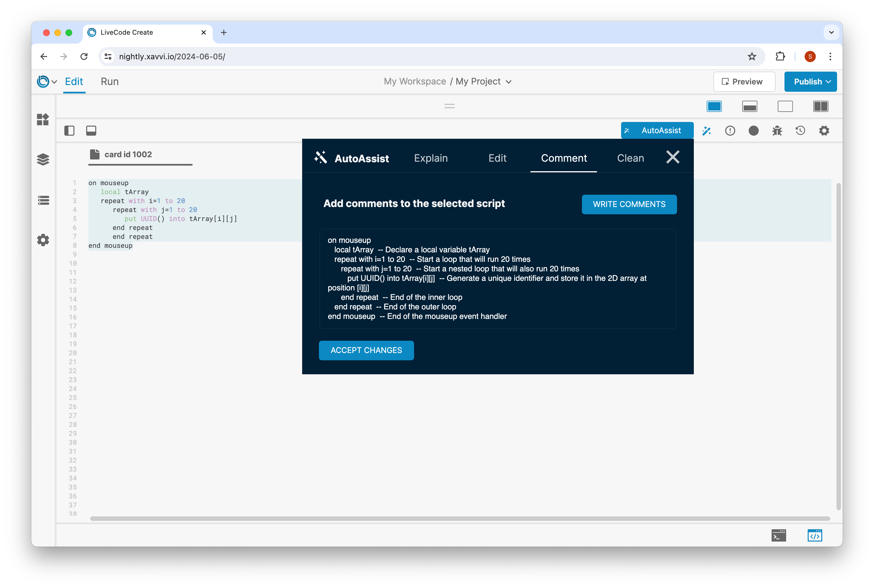Click the code editor icon at bottom right
This screenshot has width=874, height=588.
814,535
